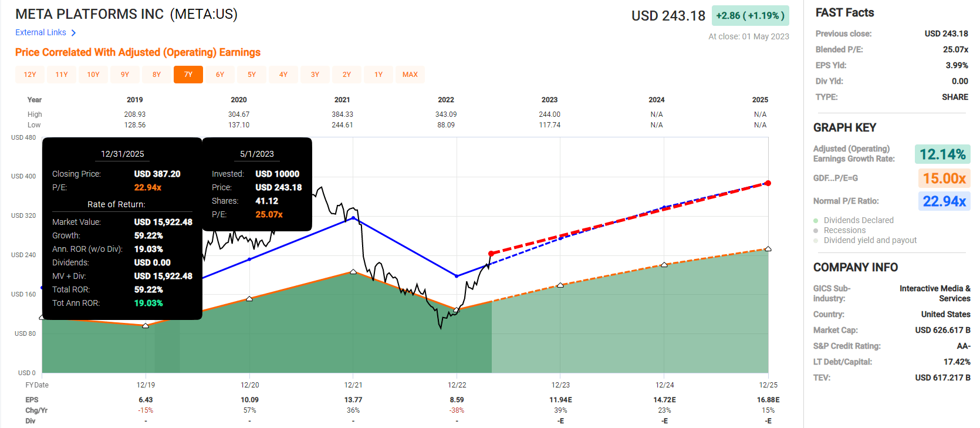The height and width of the screenshot is (428, 980).
Task: Click the 2022 EPS value '8.59'
Action: 457,400
